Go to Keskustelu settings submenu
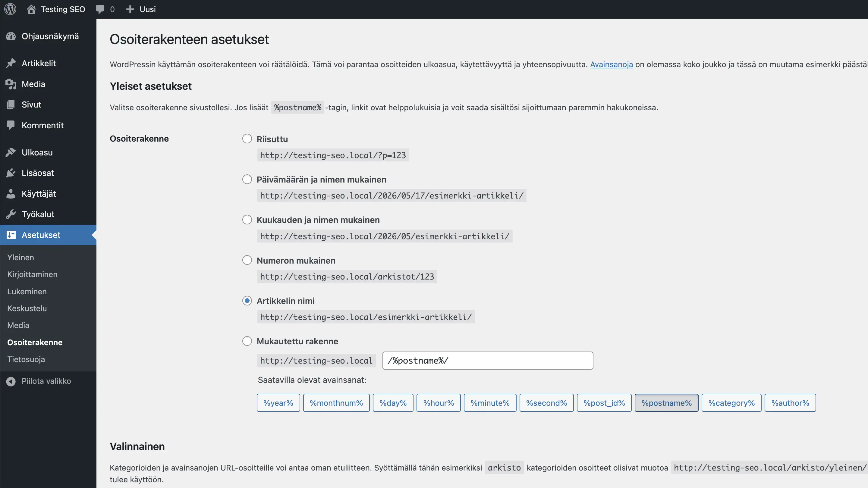 pyautogui.click(x=27, y=308)
